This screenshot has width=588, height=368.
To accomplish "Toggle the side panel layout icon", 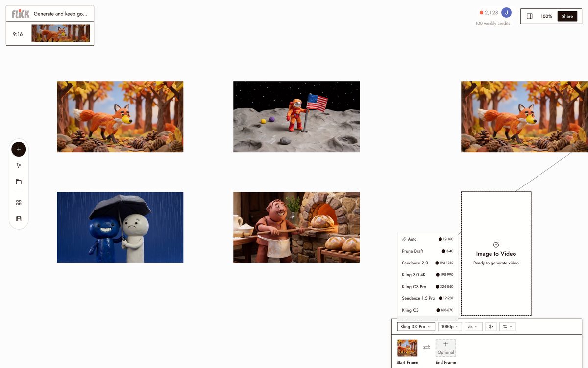I will point(530,16).
